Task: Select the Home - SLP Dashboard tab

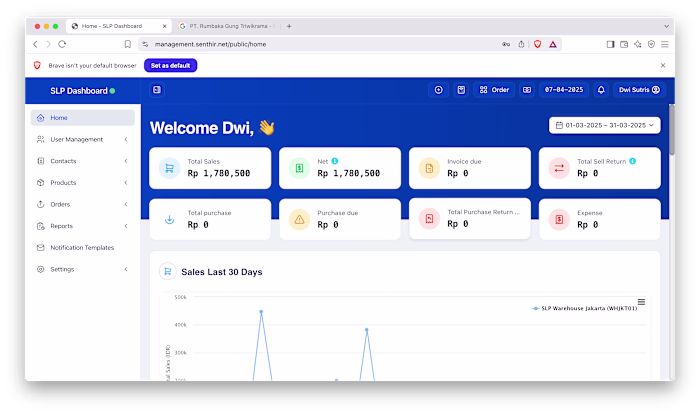Action: coord(119,26)
